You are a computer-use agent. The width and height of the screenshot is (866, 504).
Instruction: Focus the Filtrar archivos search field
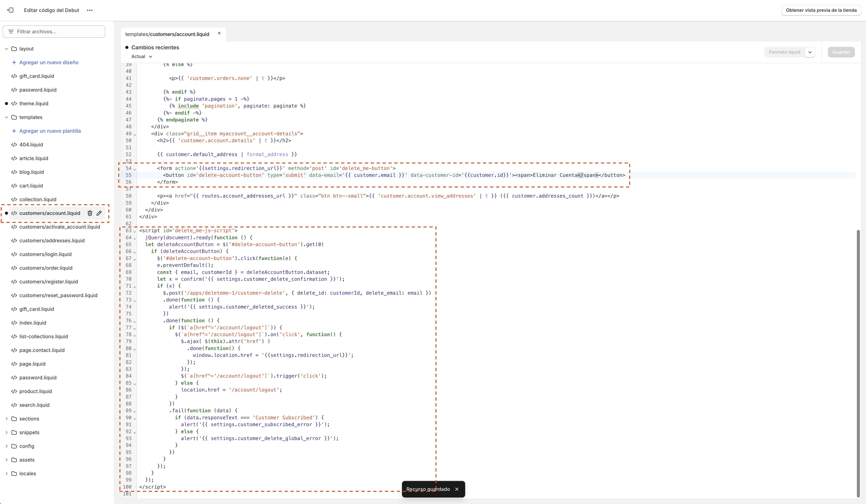click(x=54, y=32)
